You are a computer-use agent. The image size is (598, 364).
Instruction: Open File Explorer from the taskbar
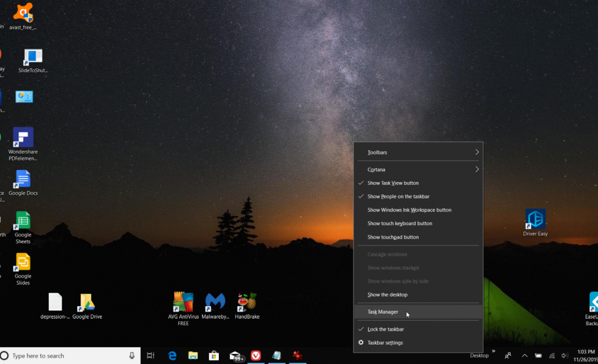193,356
